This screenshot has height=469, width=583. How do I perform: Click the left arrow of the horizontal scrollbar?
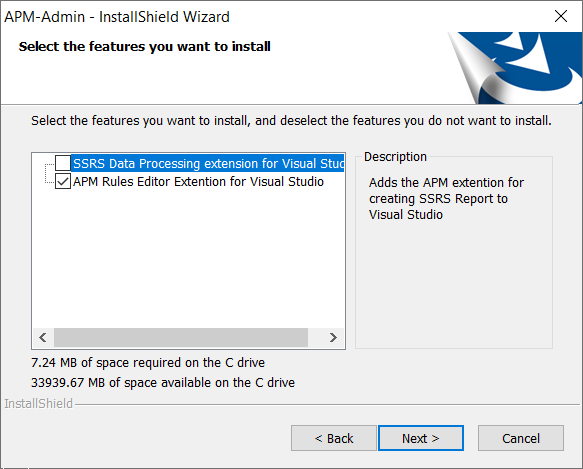coord(43,337)
